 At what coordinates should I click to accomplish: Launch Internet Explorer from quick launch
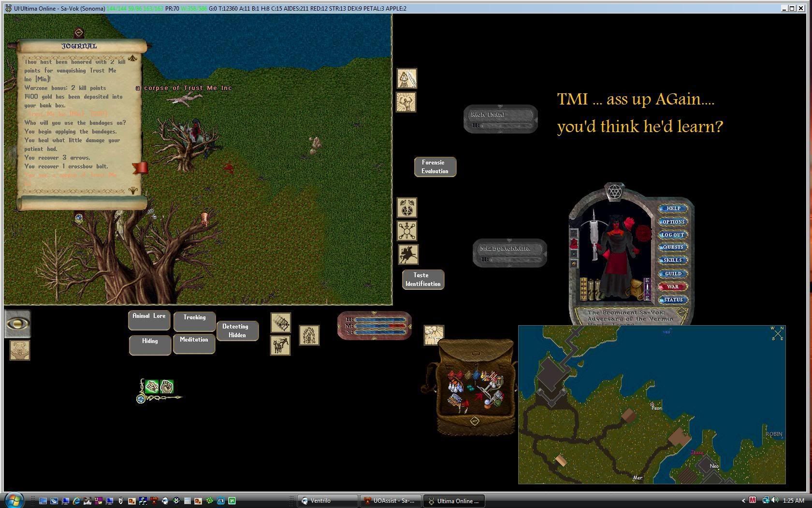76,501
